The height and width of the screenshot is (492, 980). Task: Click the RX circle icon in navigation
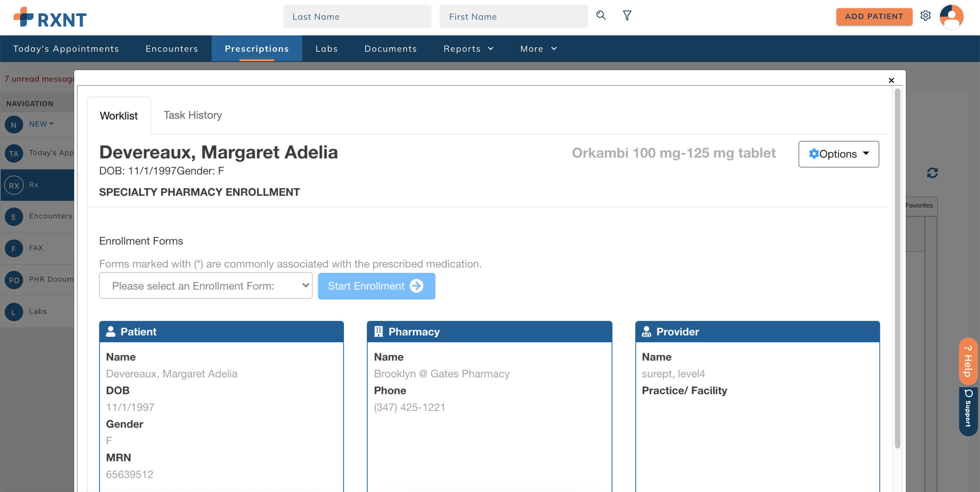click(x=14, y=185)
